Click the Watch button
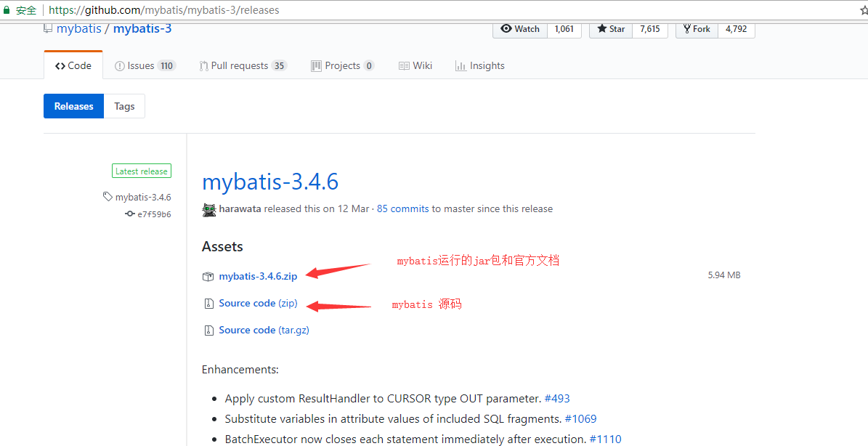 pyautogui.click(x=520, y=29)
